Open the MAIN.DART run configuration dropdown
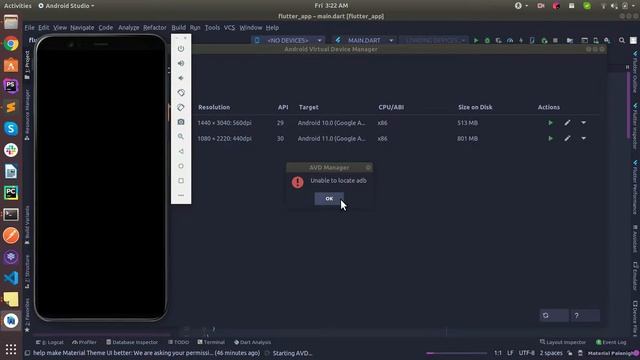This screenshot has height=360, width=640. [x=364, y=40]
